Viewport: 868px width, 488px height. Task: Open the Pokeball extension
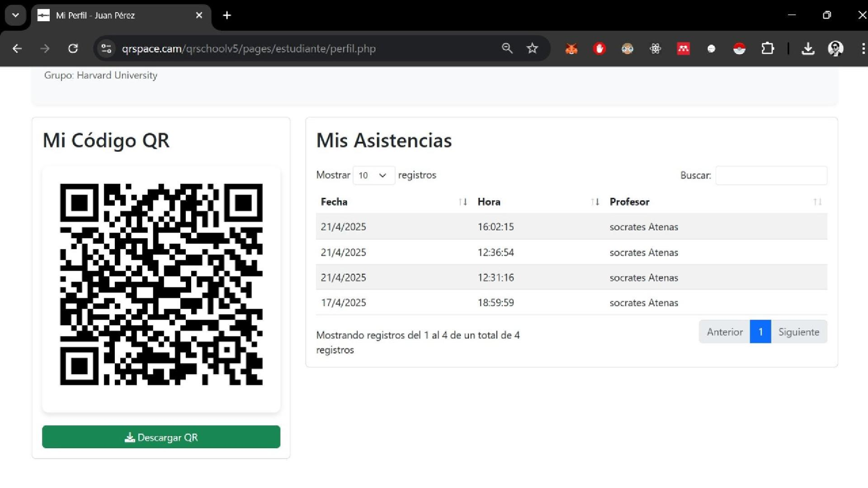(x=739, y=48)
